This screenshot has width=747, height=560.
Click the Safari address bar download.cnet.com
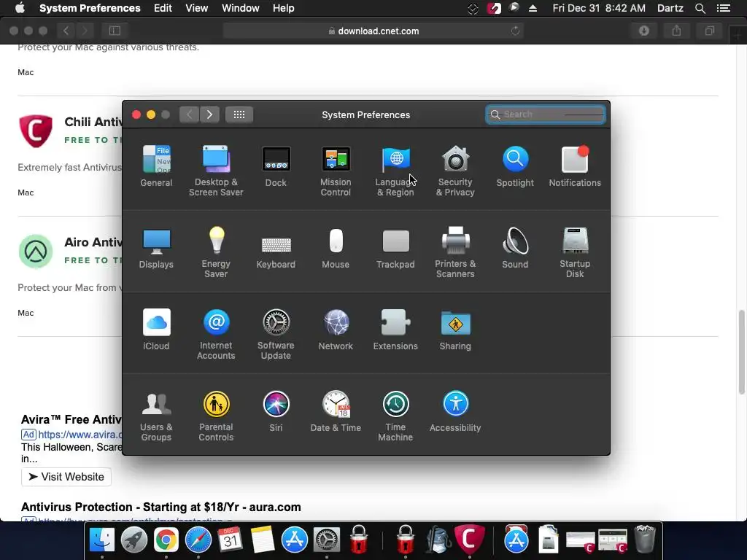373,31
